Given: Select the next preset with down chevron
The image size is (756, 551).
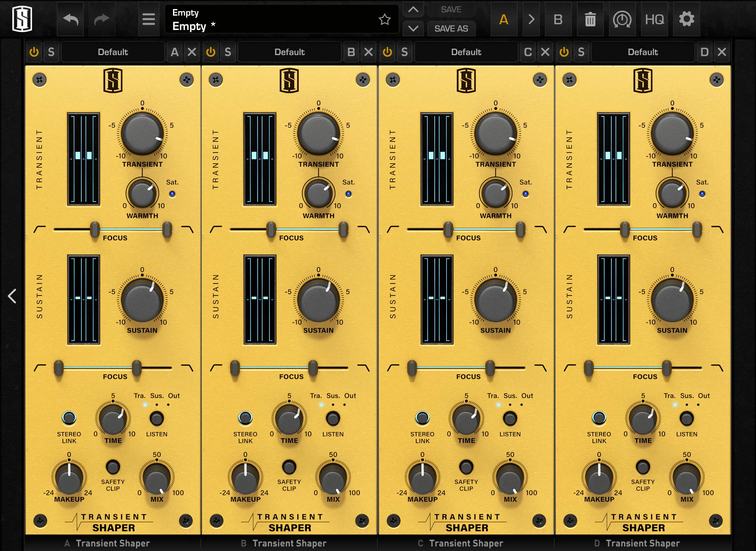Looking at the screenshot, I should pos(413,28).
